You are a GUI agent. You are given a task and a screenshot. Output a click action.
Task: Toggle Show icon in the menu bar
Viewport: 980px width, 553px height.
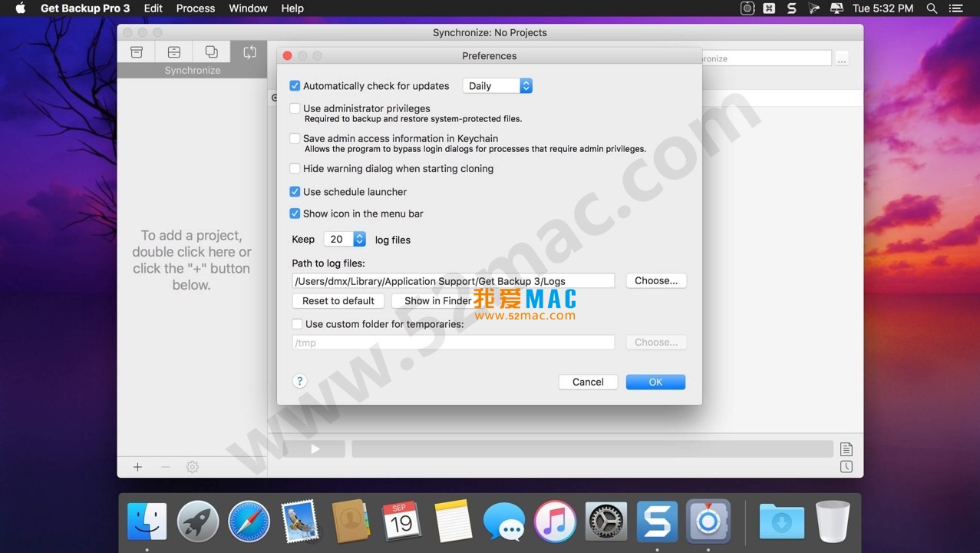pos(295,214)
